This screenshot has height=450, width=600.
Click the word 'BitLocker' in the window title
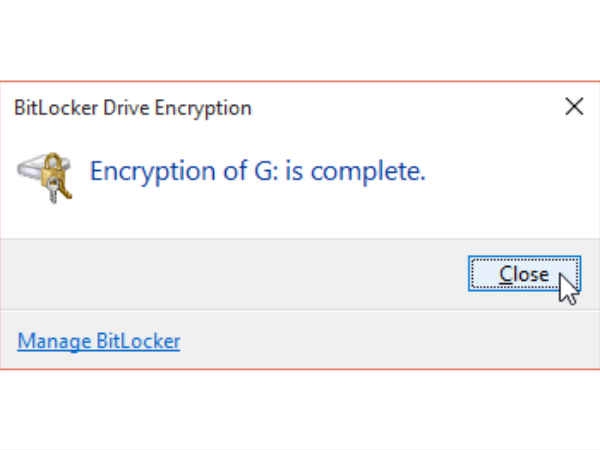coord(56,108)
